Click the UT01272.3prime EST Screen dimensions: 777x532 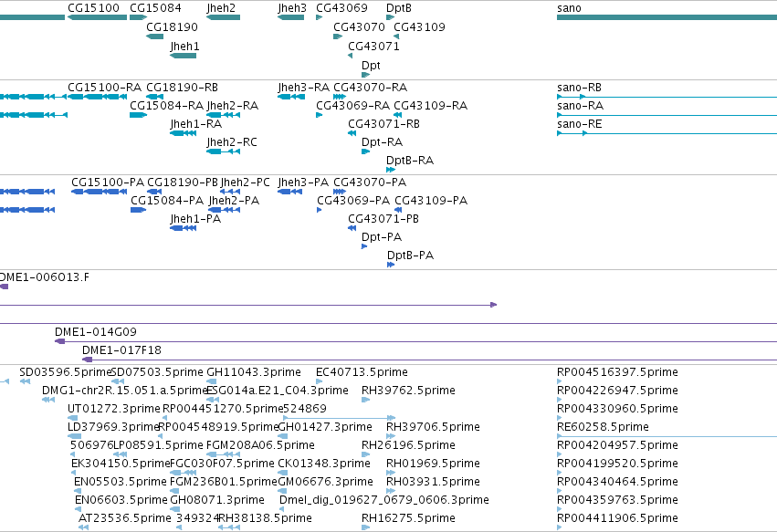tap(72, 418)
